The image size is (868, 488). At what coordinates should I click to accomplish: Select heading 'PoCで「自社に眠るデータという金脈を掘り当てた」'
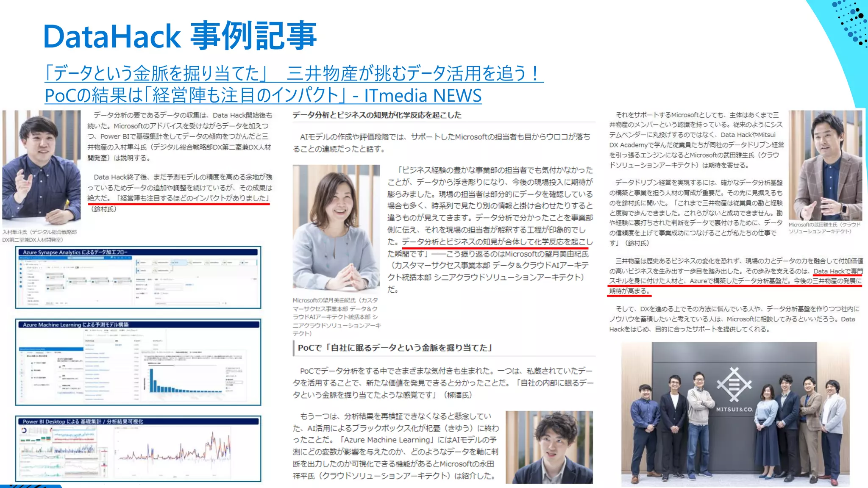[x=395, y=348]
